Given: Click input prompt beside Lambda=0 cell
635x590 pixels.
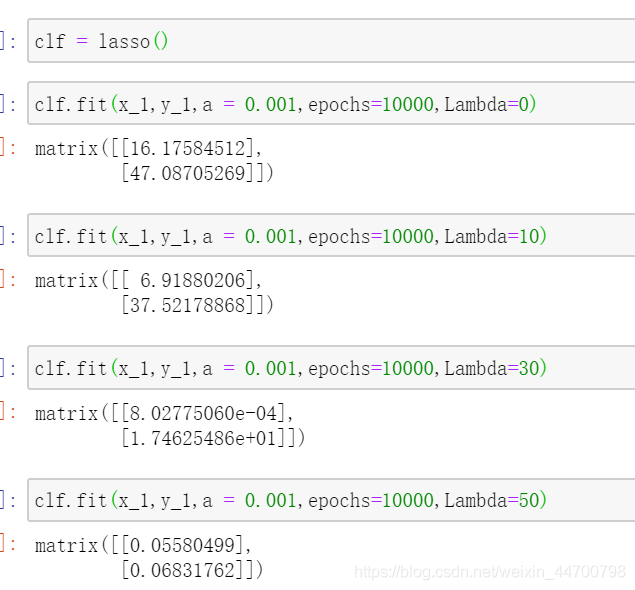Looking at the screenshot, I should click(x=8, y=104).
